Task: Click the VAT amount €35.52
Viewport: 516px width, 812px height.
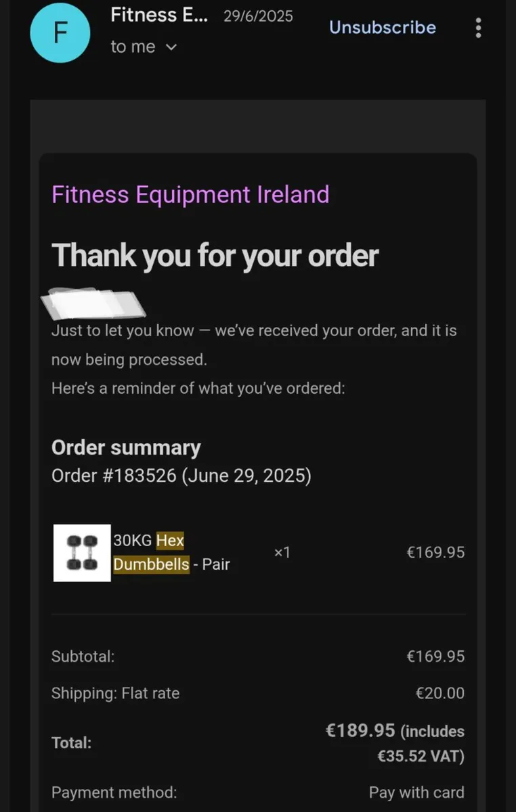Action: point(406,757)
